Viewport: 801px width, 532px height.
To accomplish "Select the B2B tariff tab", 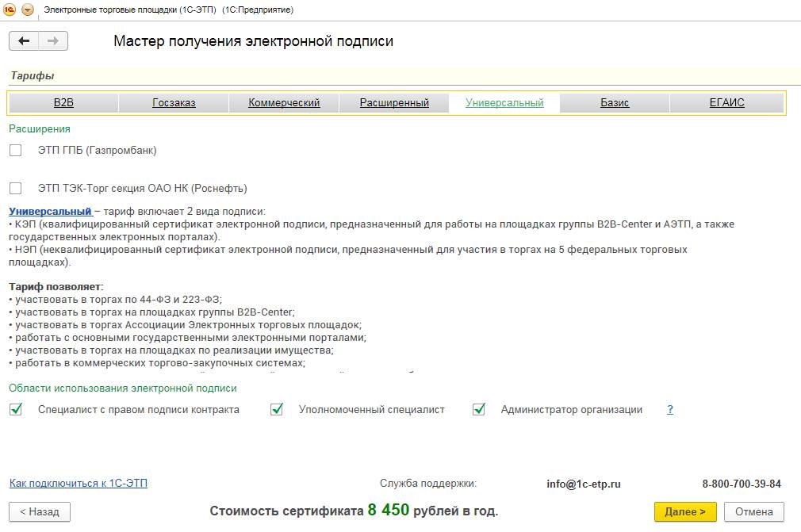I will pos(64,102).
